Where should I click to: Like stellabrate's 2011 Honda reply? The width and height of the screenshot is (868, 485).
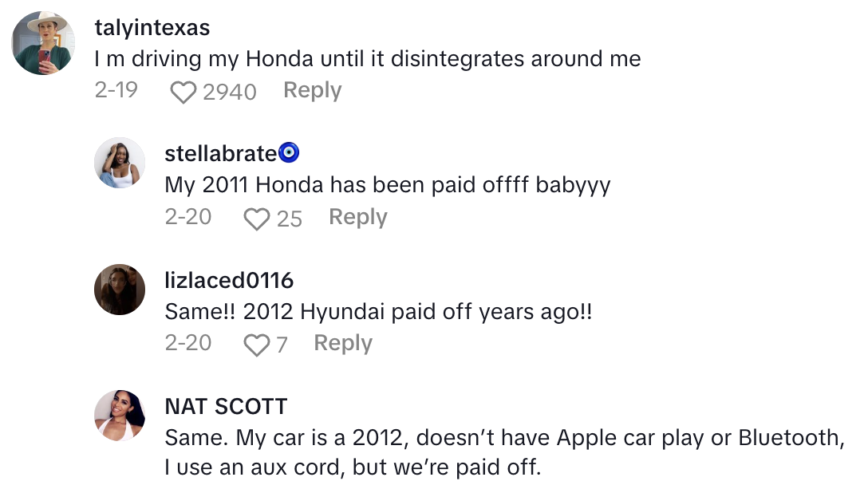point(256,219)
